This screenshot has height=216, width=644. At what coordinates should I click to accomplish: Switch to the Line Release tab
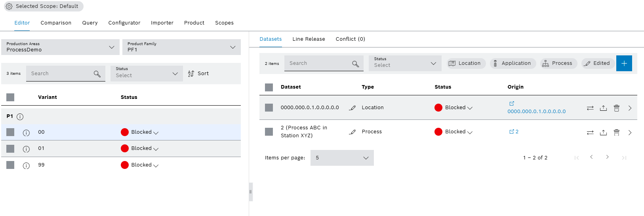309,39
